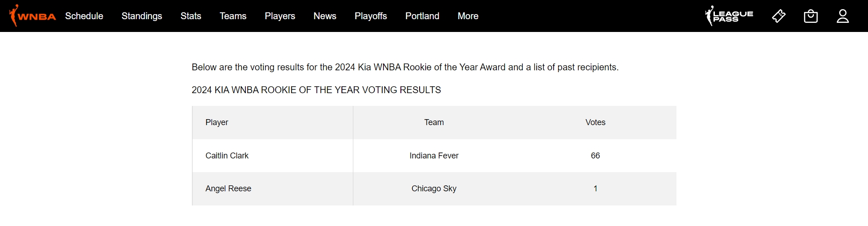Select Angel Reese table cell
This screenshot has height=226, width=868.
tap(272, 189)
